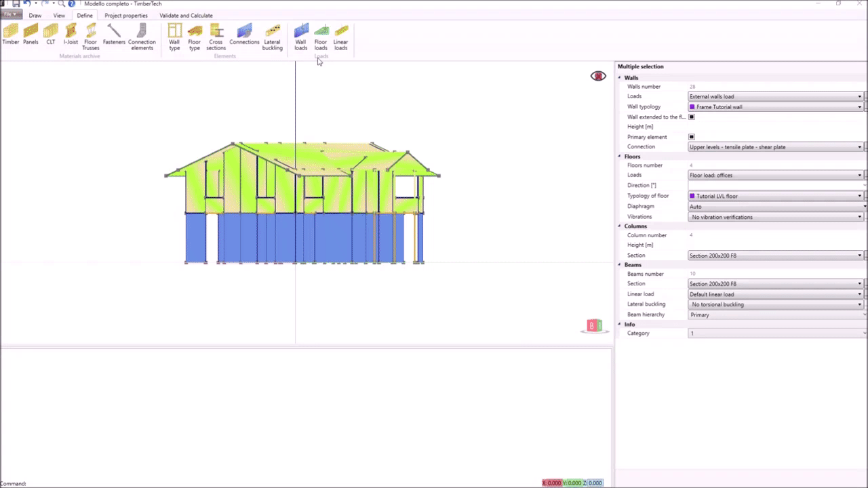
Task: Expand the Vibrations dropdown
Action: coord(859,217)
